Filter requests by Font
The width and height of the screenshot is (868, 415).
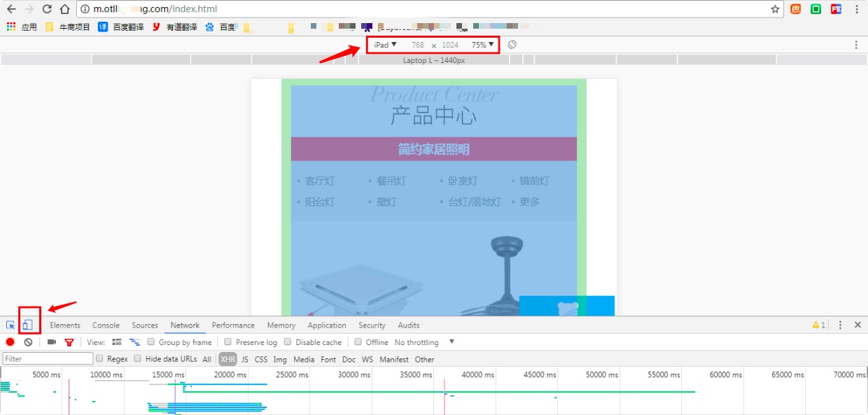pyautogui.click(x=328, y=359)
